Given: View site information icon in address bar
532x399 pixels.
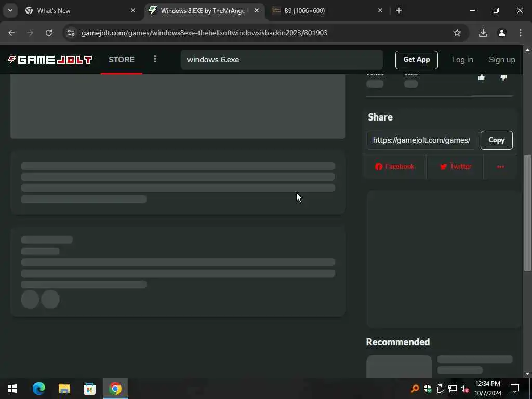Looking at the screenshot, I should [x=71, y=33].
